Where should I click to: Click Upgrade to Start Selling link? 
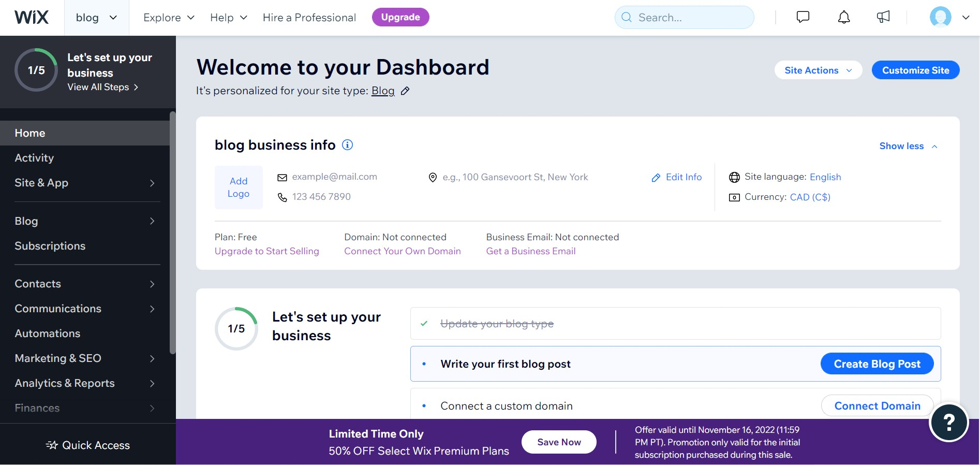[267, 251]
